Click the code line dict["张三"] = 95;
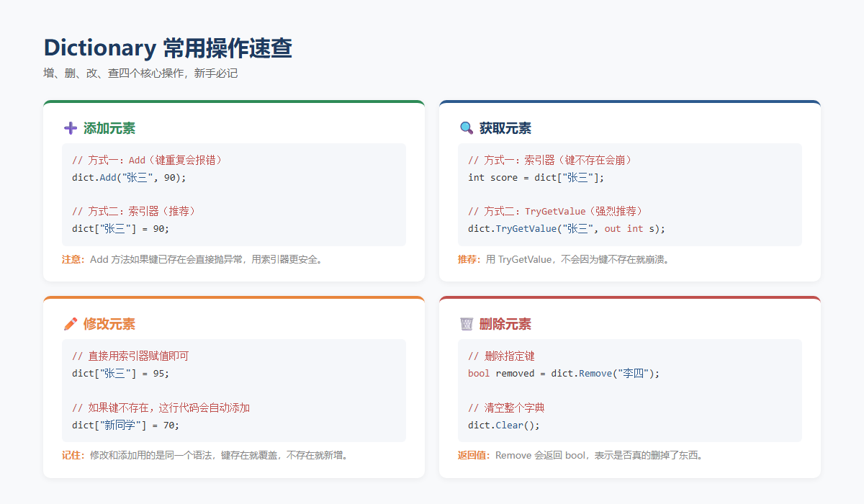The width and height of the screenshot is (864, 504). [120, 373]
